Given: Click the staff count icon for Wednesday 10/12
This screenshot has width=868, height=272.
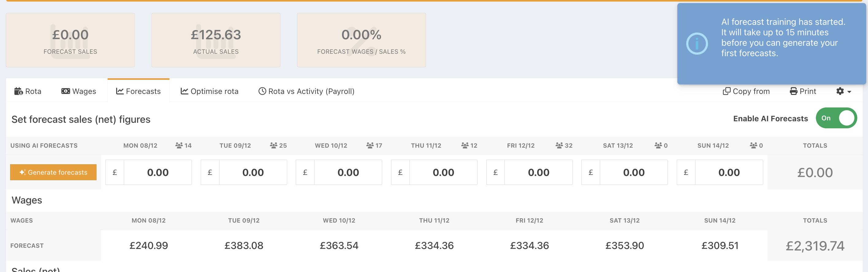Looking at the screenshot, I should (370, 146).
